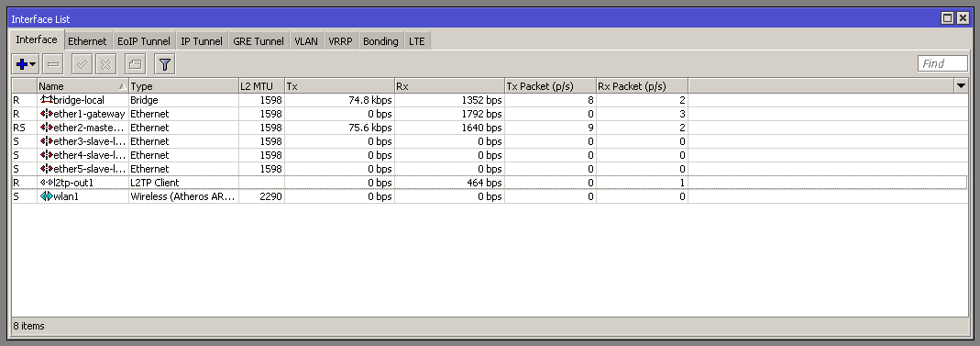Switch to the Interface tab

pos(37,39)
